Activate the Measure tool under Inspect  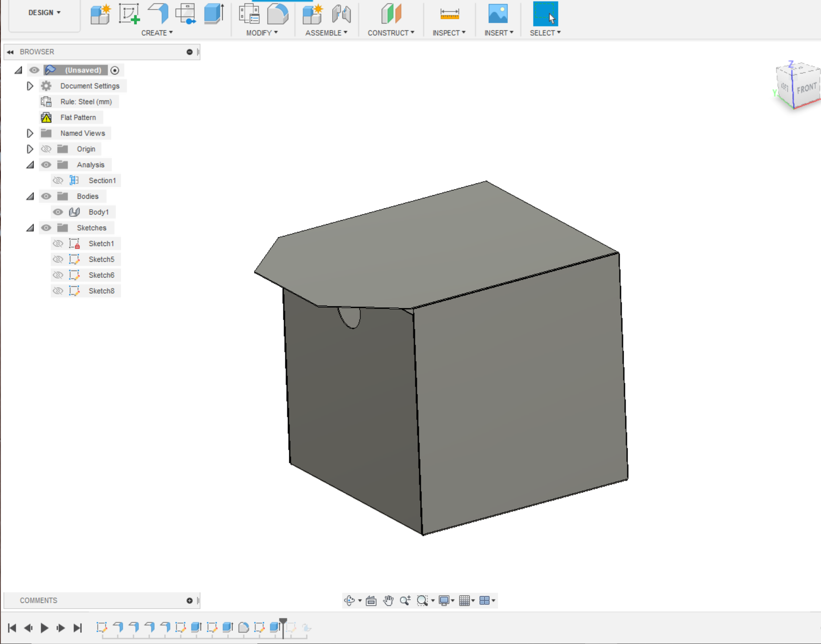tap(449, 13)
